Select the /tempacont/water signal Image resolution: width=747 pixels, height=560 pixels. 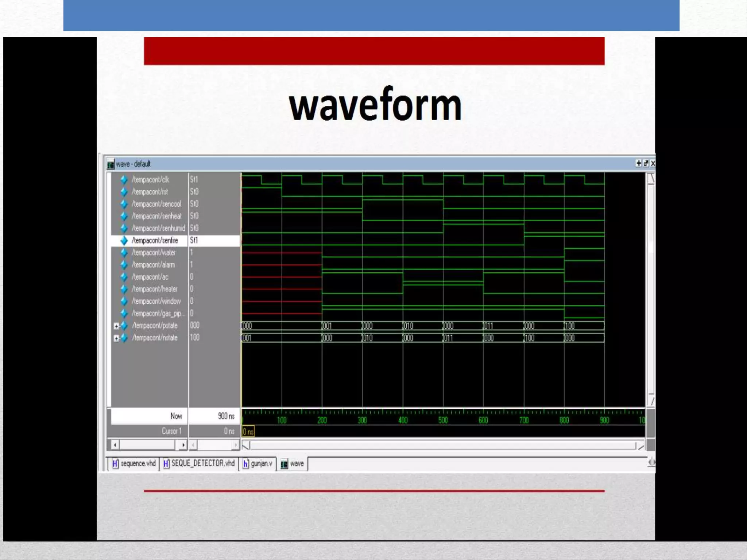154,253
